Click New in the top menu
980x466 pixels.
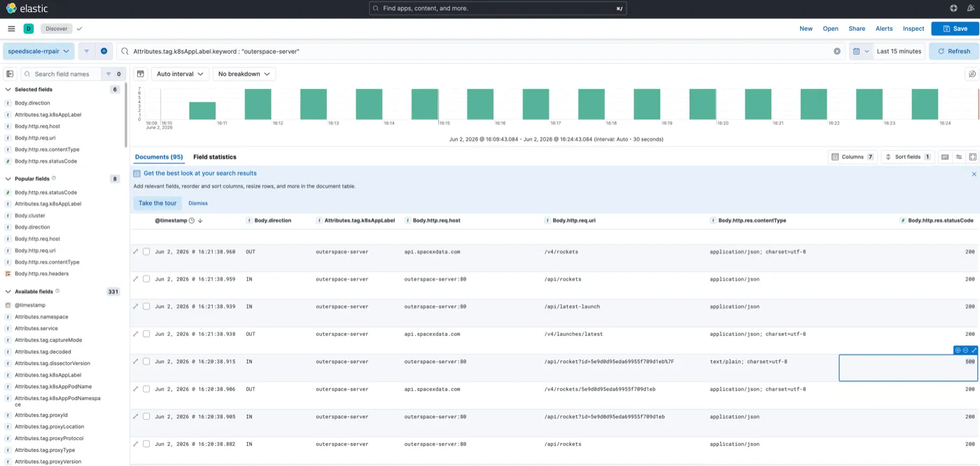806,29
